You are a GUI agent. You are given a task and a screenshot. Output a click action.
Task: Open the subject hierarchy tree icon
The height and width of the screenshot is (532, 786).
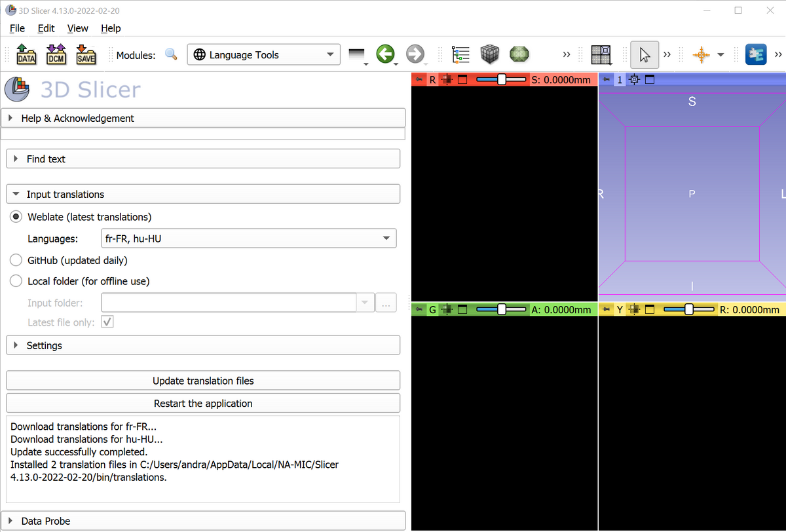[x=461, y=55]
